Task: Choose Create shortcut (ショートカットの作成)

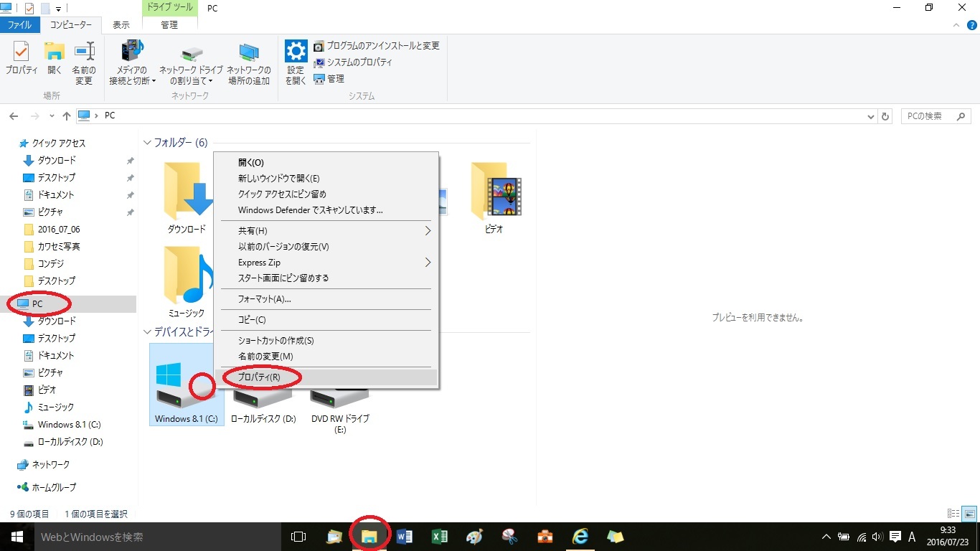Action: tap(326, 341)
